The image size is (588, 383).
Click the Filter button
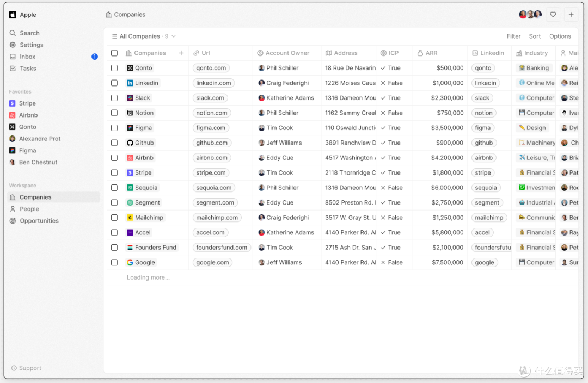pos(513,36)
